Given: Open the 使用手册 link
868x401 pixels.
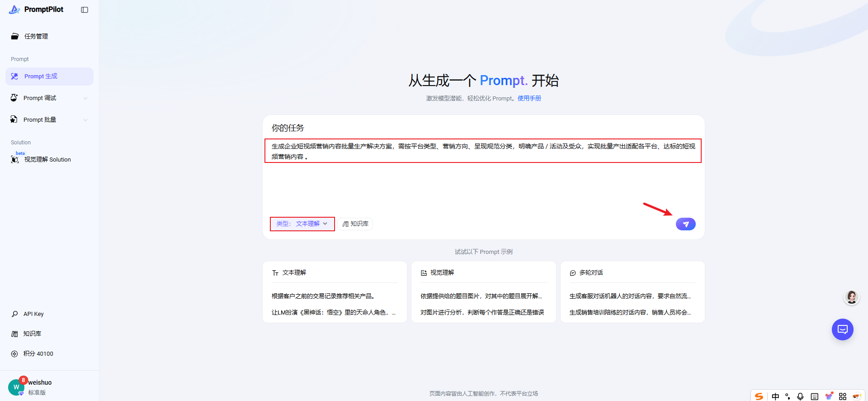Looking at the screenshot, I should pos(529,99).
